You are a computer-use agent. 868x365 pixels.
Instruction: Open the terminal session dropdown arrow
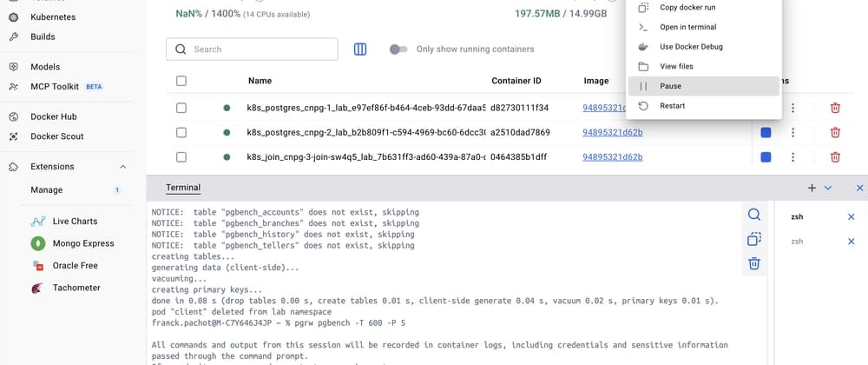tap(828, 188)
